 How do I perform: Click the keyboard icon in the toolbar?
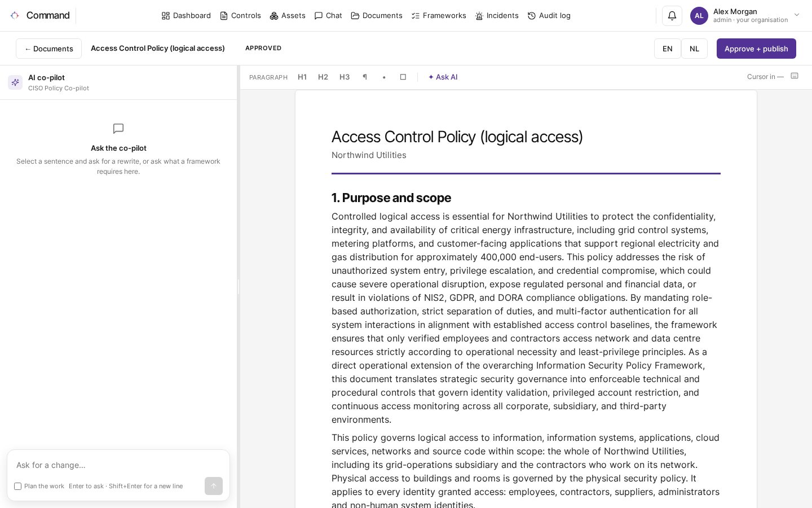click(x=795, y=76)
